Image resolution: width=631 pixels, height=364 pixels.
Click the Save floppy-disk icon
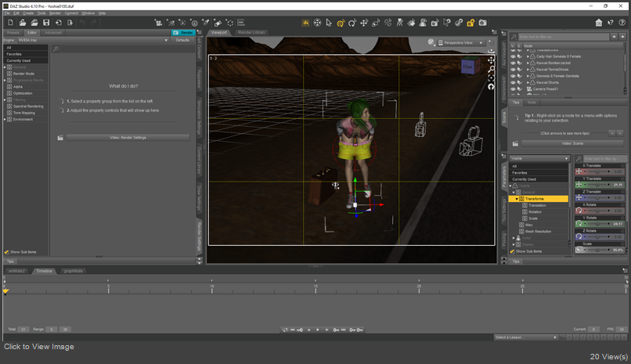[46, 23]
